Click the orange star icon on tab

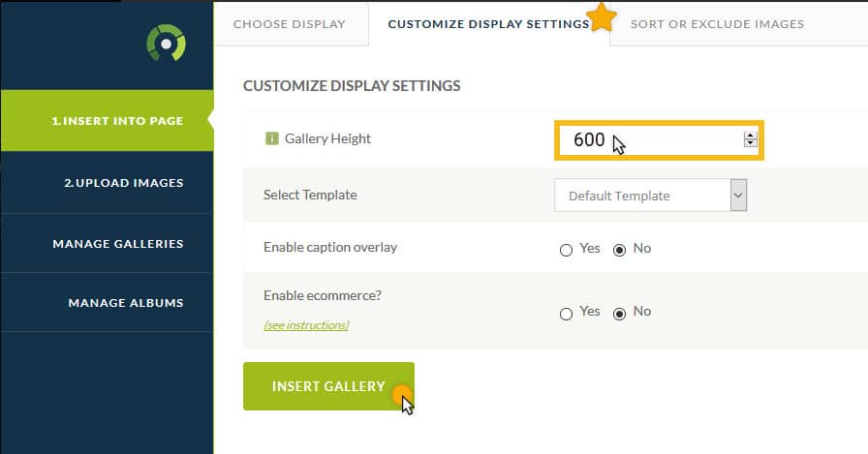[x=602, y=17]
